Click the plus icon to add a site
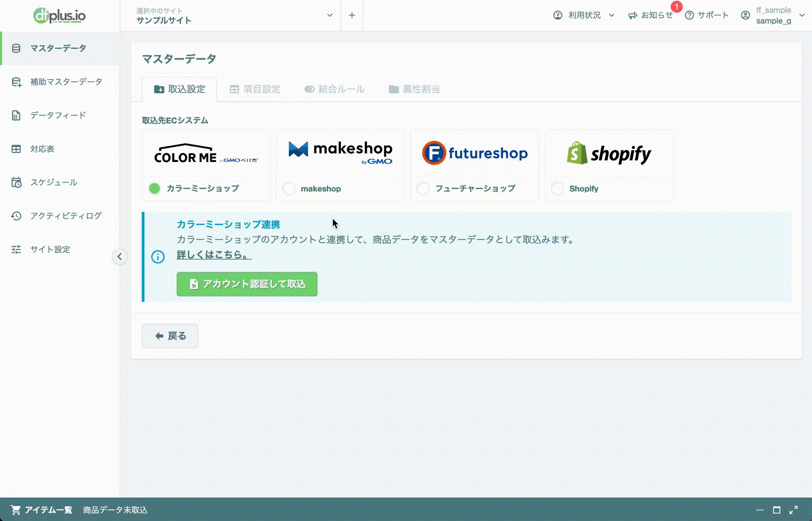Viewport: 812px width, 521px height. click(352, 15)
